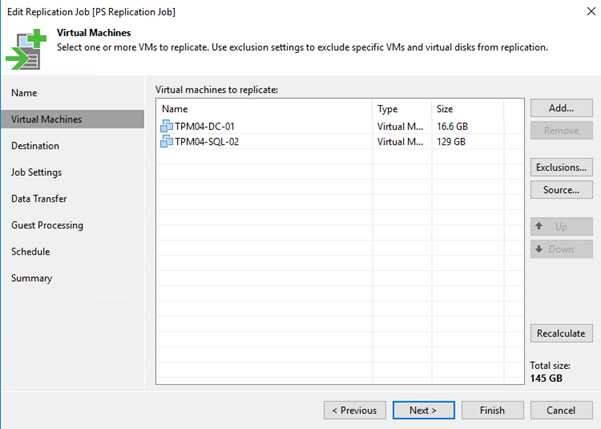Click the Remove button
Viewport: 601px width, 429px height.
tap(561, 131)
